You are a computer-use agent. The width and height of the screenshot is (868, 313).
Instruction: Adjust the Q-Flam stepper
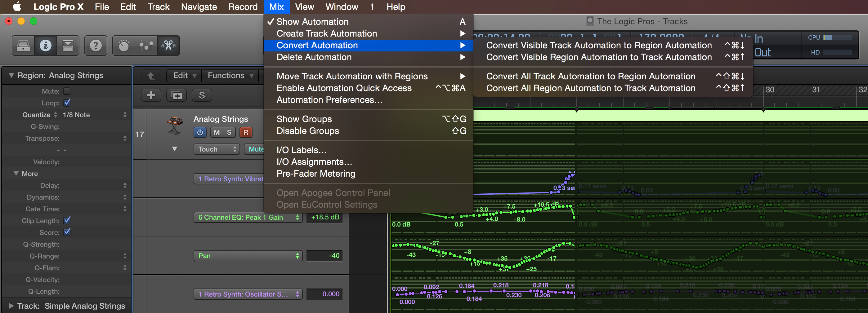(x=125, y=268)
